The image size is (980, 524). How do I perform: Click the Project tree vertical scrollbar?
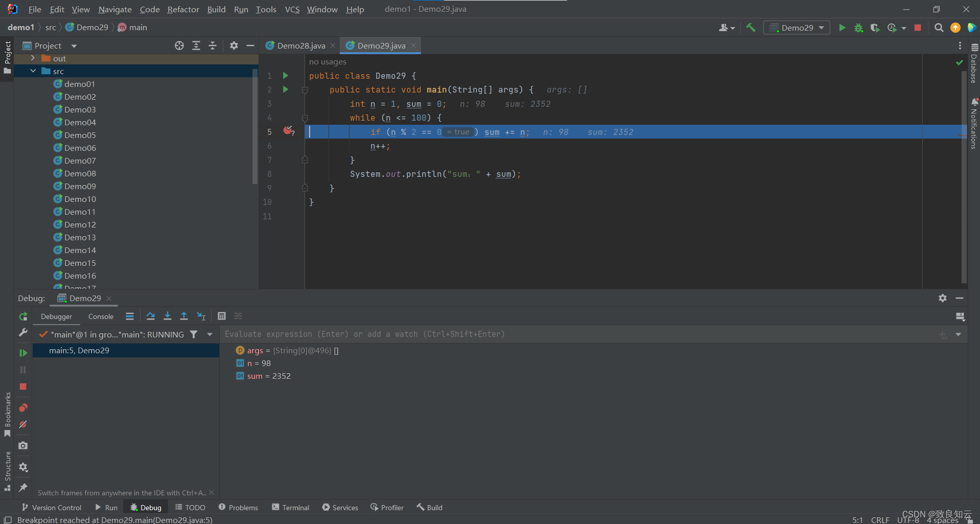pyautogui.click(x=255, y=126)
